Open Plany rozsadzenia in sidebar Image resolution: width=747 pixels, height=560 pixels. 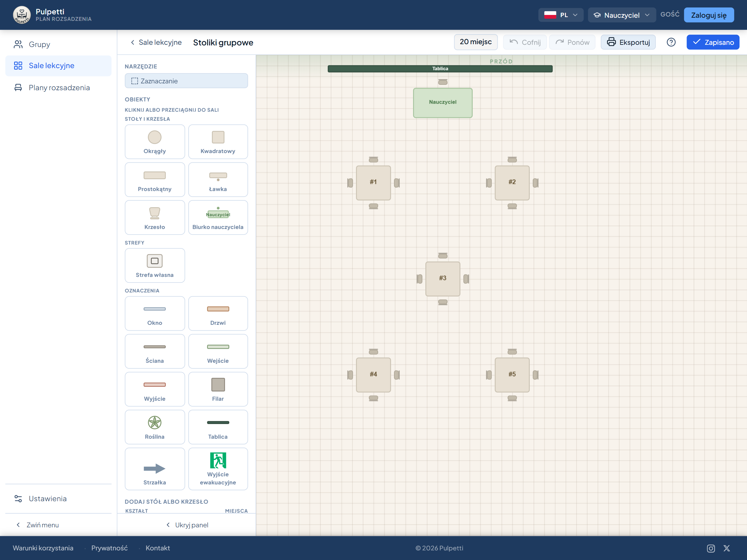click(59, 88)
